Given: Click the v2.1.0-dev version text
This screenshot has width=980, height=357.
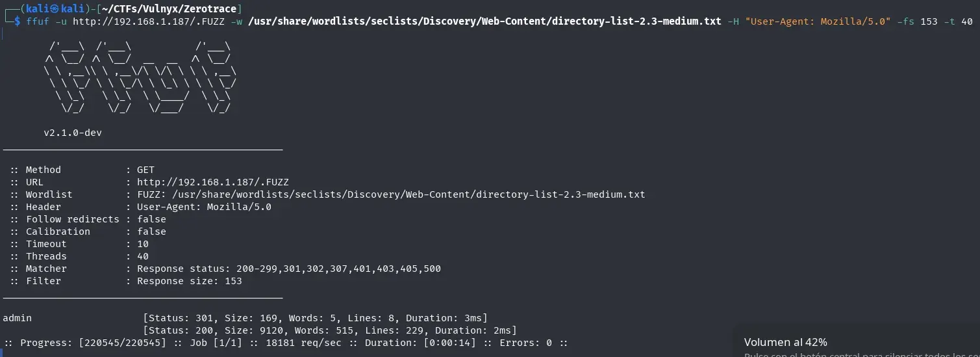Looking at the screenshot, I should point(73,133).
